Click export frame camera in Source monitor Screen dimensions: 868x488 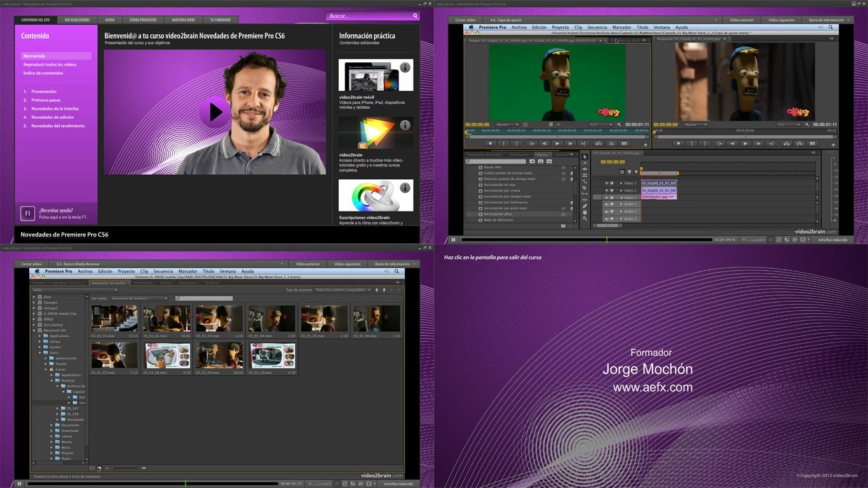[625, 144]
